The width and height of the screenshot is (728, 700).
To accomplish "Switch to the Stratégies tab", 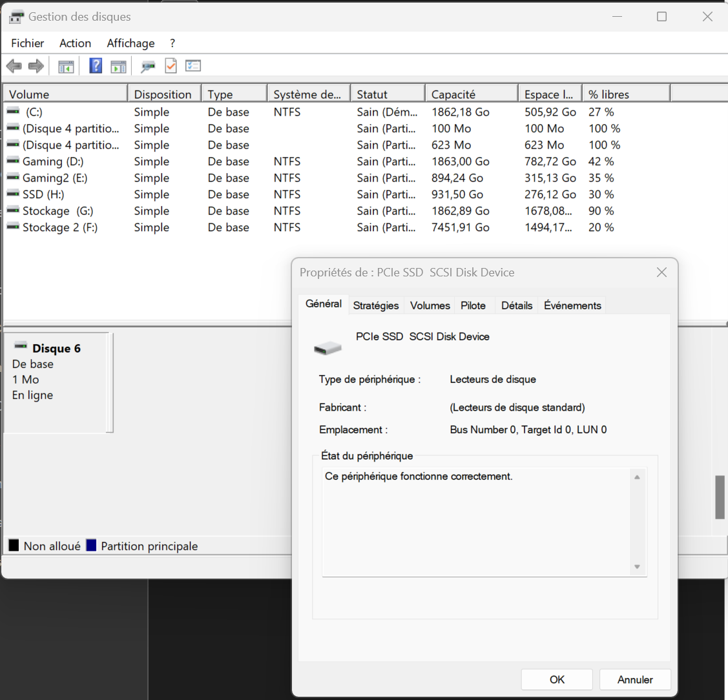I will (376, 305).
